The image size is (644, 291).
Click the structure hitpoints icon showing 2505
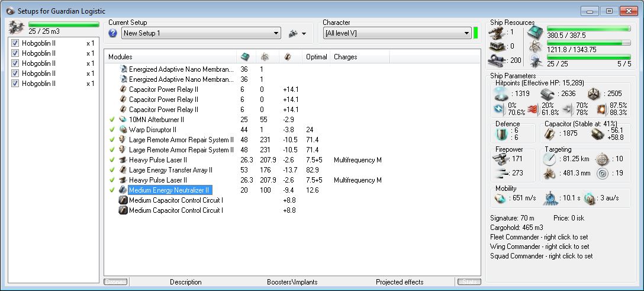coord(594,94)
